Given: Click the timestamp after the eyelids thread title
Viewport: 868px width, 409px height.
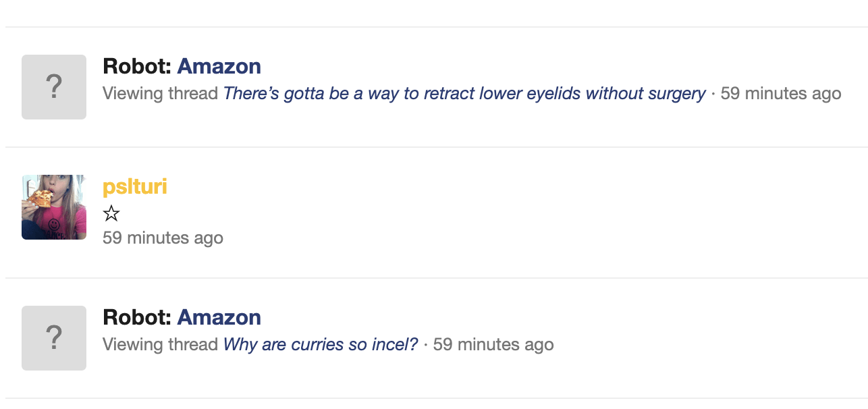Looking at the screenshot, I should (x=781, y=93).
